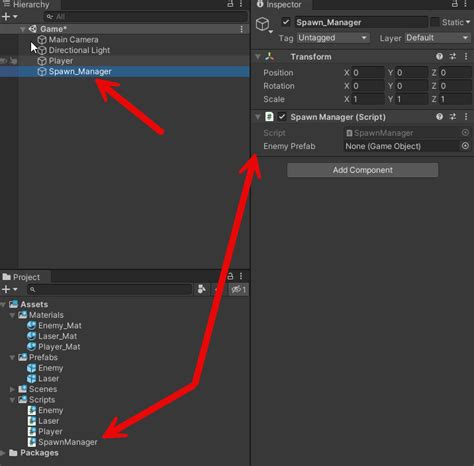Viewport: 474px width, 466px height.
Task: Click Rotation Y field
Action: click(x=412, y=86)
